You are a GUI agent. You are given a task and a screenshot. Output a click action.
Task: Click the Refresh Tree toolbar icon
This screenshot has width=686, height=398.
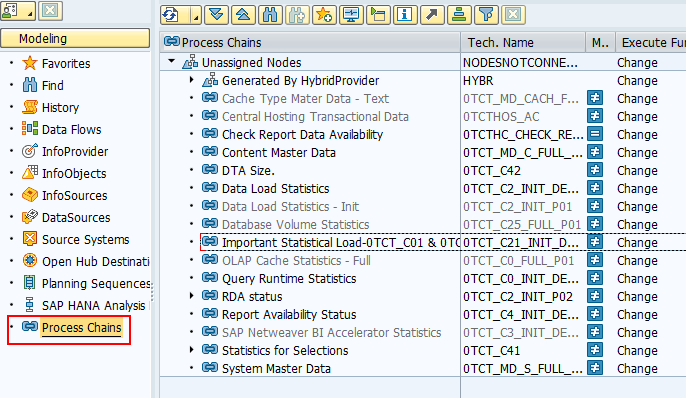coord(171,15)
